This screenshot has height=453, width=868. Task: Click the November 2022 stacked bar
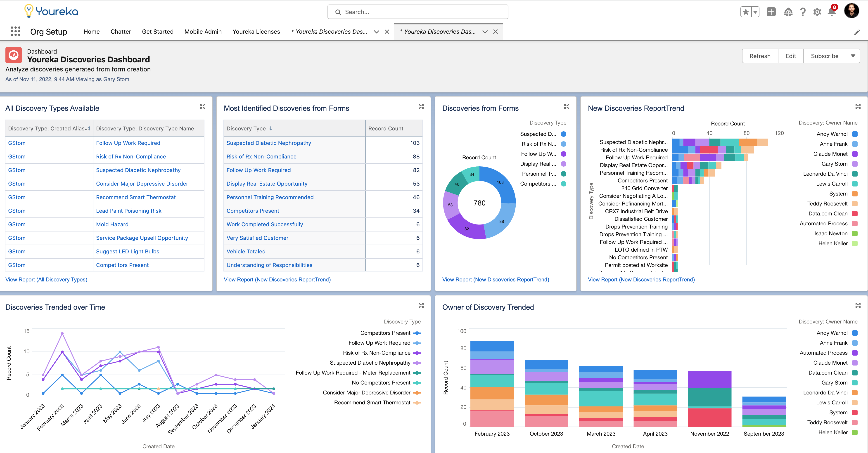click(709, 399)
